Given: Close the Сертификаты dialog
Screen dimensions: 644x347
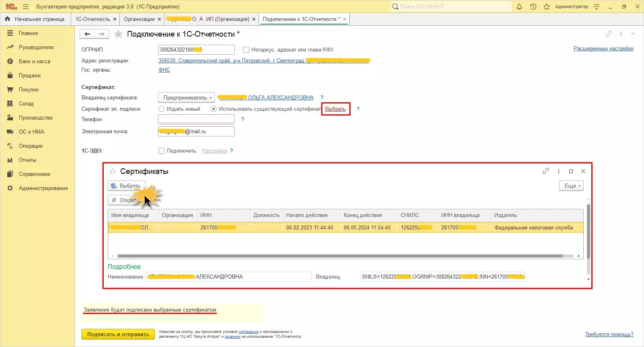Looking at the screenshot, I should point(583,171).
